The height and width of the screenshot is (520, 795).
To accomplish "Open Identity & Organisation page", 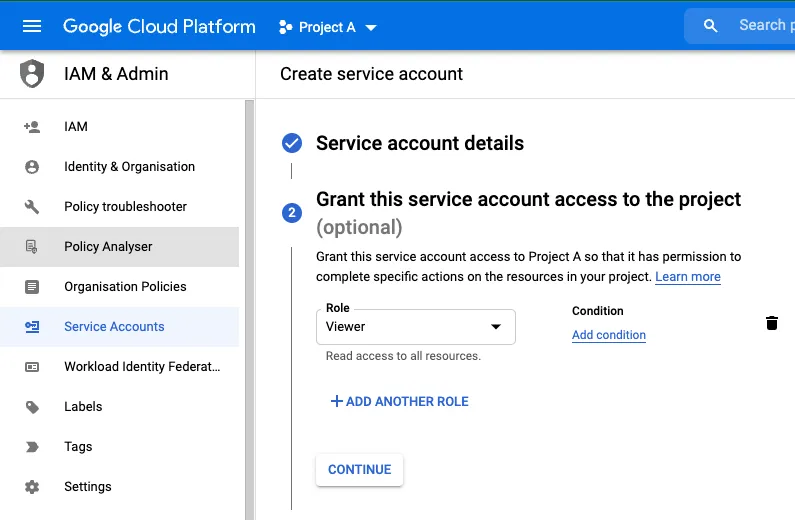I will (x=120, y=166).
